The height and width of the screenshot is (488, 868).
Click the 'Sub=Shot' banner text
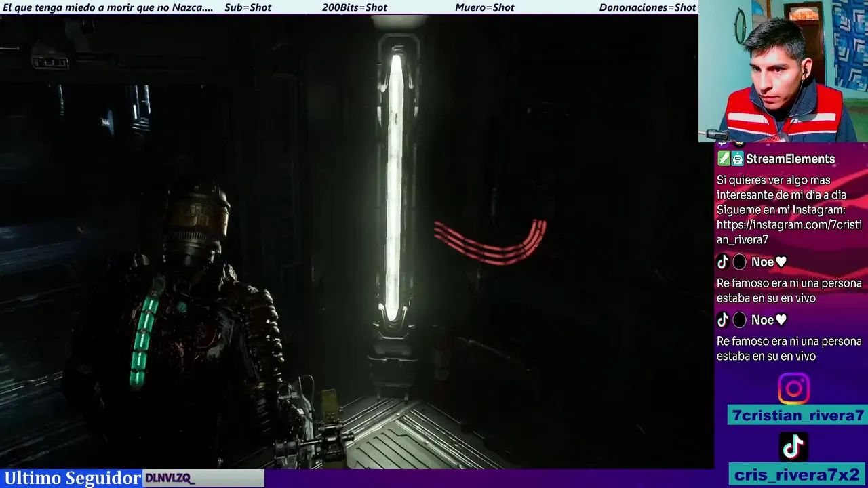click(x=248, y=7)
